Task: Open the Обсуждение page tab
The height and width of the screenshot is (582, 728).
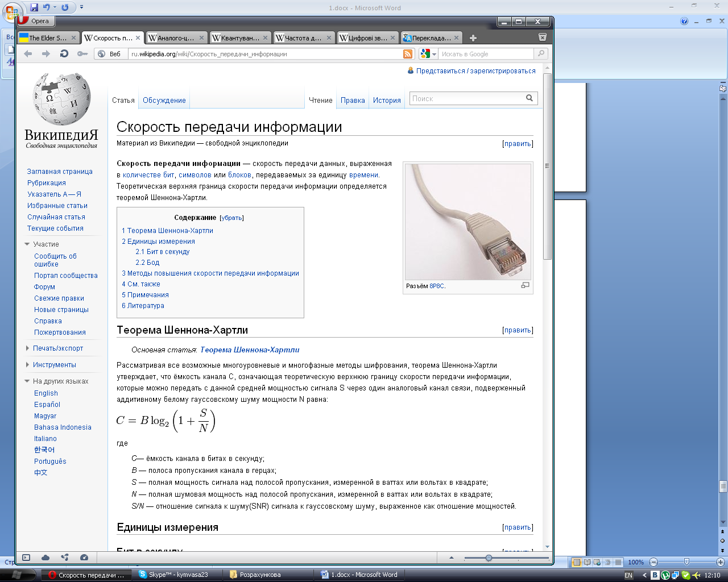Action: 164,100
